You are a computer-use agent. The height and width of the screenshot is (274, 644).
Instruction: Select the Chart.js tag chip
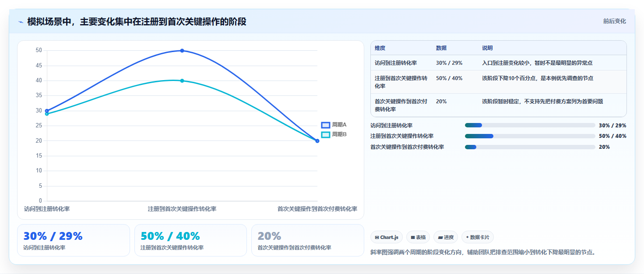coord(387,237)
